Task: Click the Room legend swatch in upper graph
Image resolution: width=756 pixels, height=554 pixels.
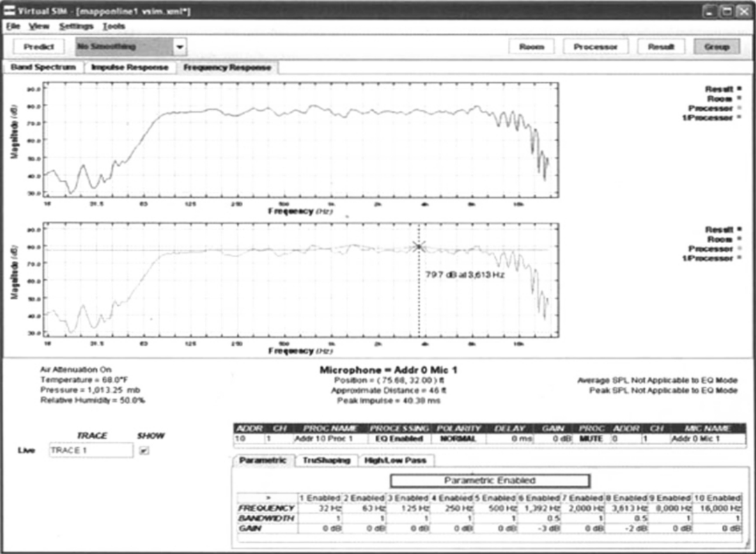Action: 738,99
